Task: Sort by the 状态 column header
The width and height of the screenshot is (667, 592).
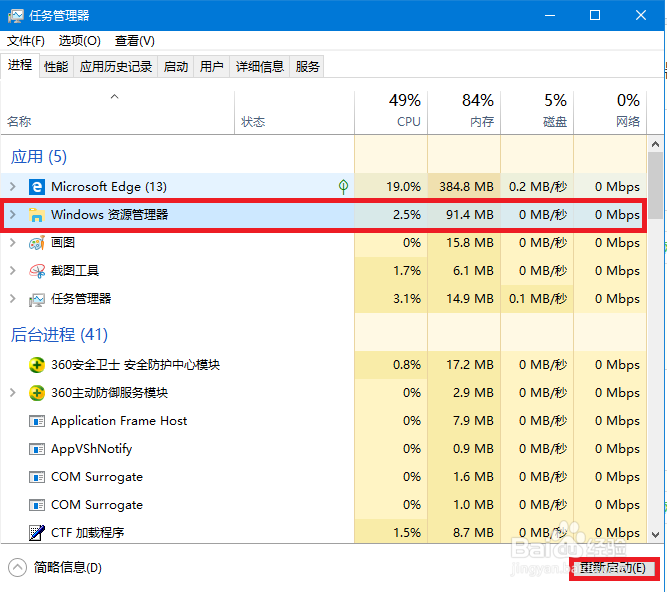Action: (294, 113)
